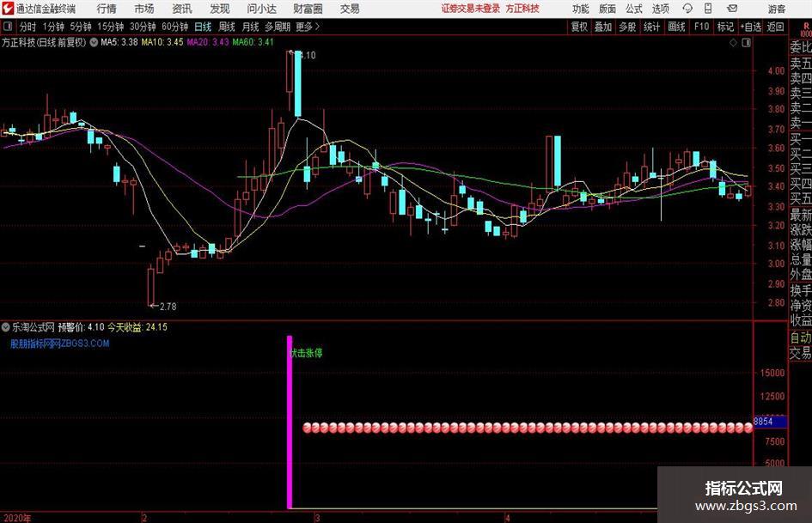Image resolution: width=812 pixels, height=523 pixels.
Task: Click the 标记 mark button
Action: (725, 27)
